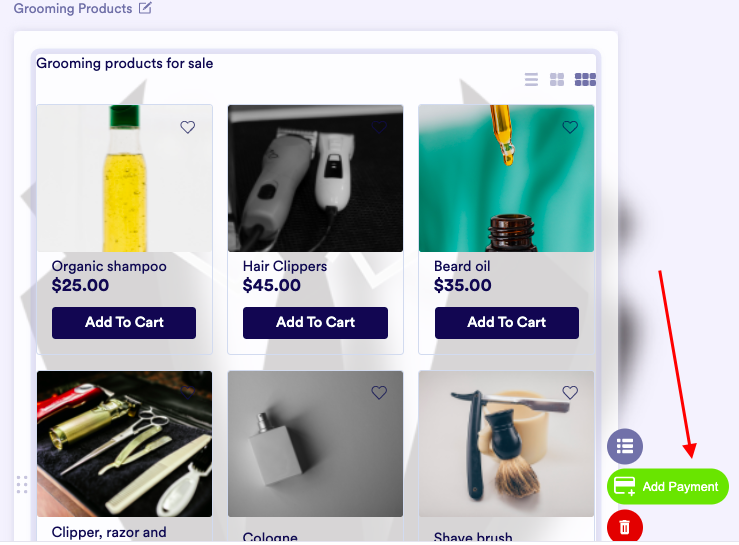Click the edit pencil beside Grooming Products
739x545 pixels.
[x=145, y=9]
